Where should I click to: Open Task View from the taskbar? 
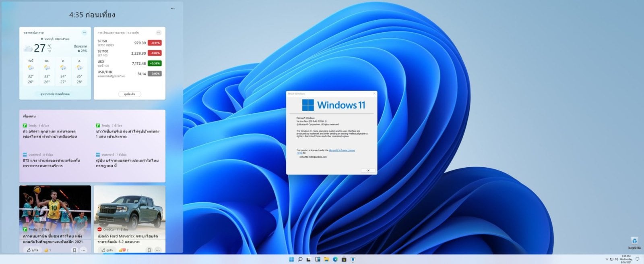[309, 259]
